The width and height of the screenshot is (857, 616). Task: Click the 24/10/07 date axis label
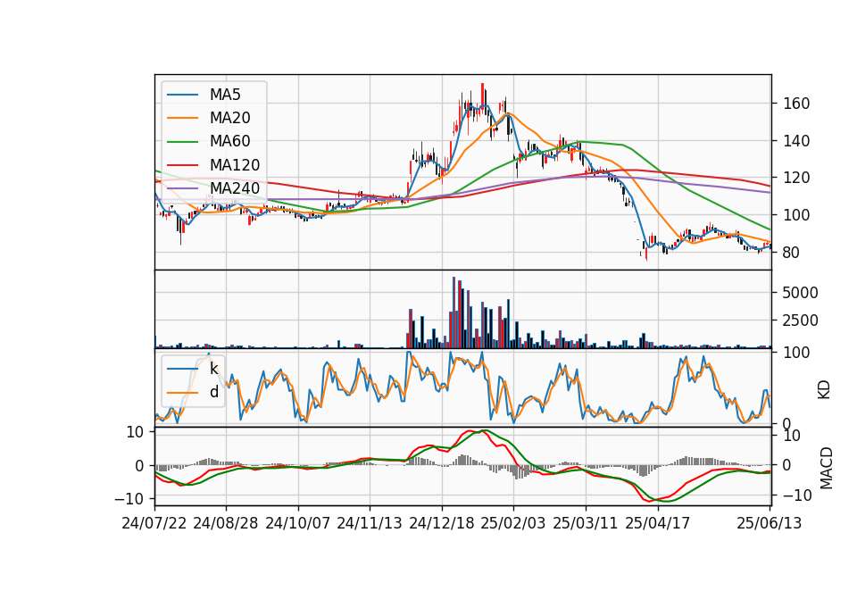pyautogui.click(x=298, y=523)
